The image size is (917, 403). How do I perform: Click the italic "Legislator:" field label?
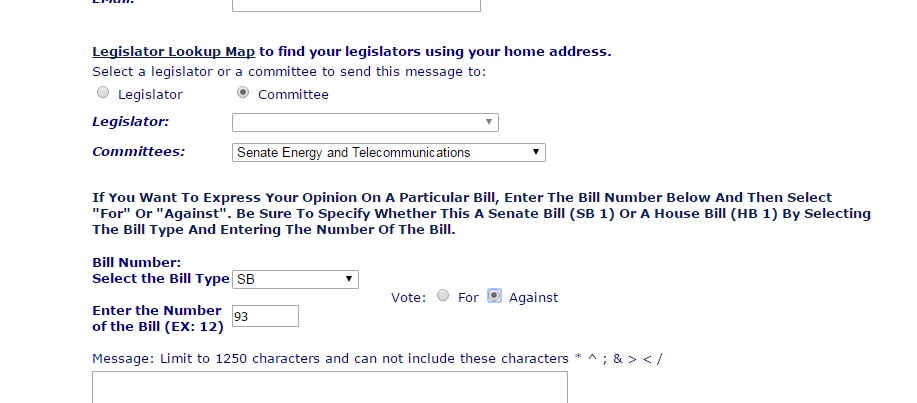[x=131, y=122]
